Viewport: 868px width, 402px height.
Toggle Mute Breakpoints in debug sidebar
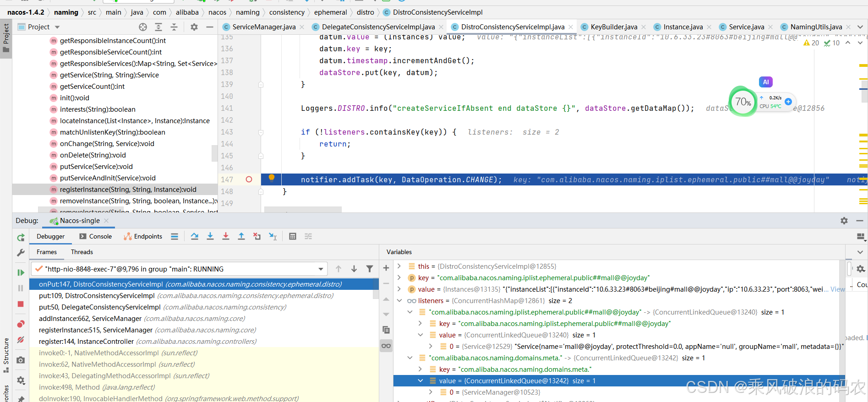click(x=21, y=340)
